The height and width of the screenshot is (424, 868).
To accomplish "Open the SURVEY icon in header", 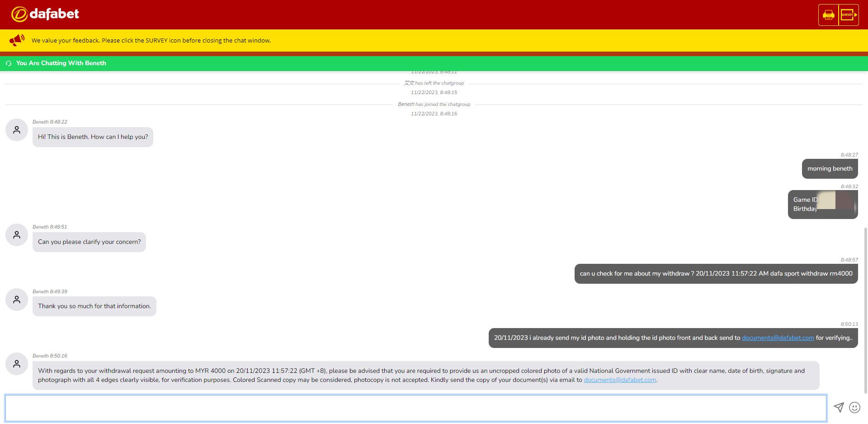I will pyautogui.click(x=849, y=15).
